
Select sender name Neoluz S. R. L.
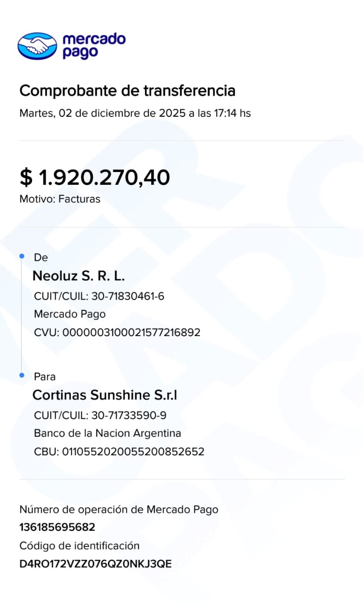78,276
